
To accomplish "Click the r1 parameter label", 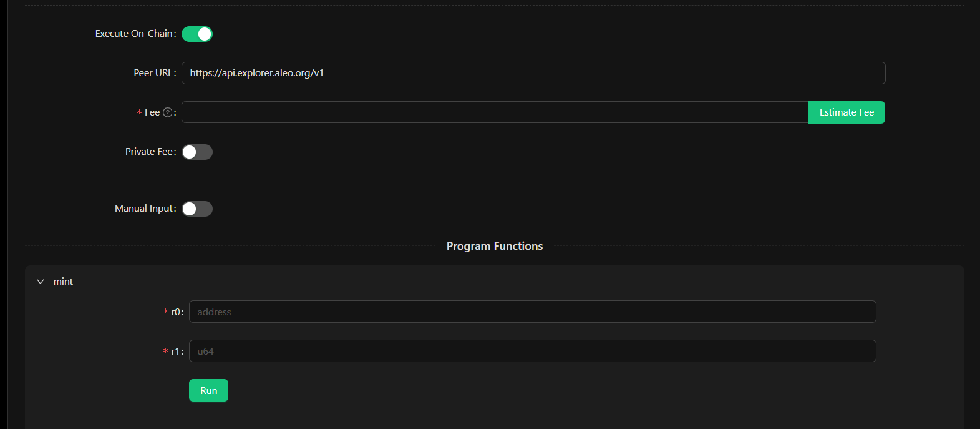I will (176, 352).
